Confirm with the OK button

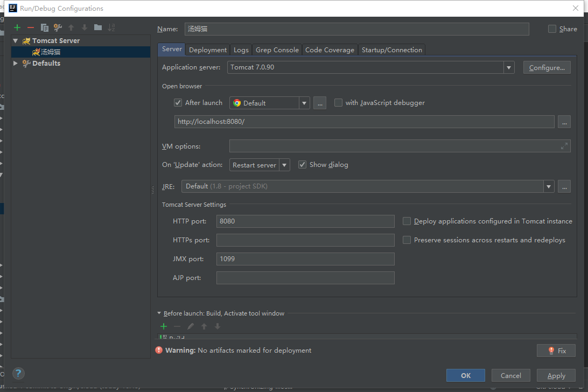click(x=466, y=375)
